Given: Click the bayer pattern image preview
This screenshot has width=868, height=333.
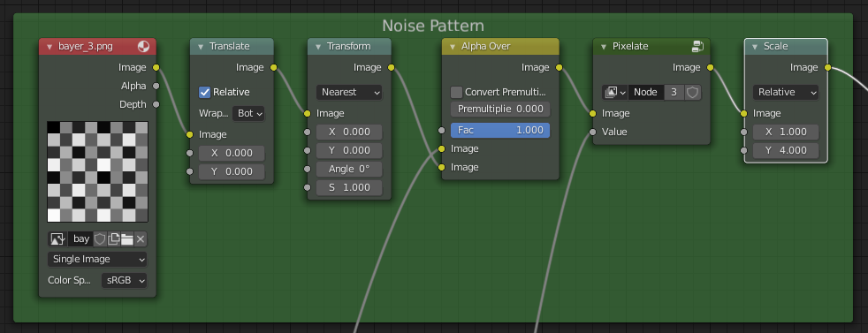Looking at the screenshot, I should pos(97,171).
